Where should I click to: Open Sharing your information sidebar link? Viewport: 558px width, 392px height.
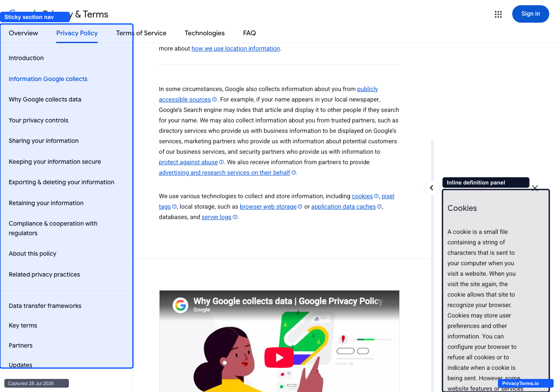44,141
